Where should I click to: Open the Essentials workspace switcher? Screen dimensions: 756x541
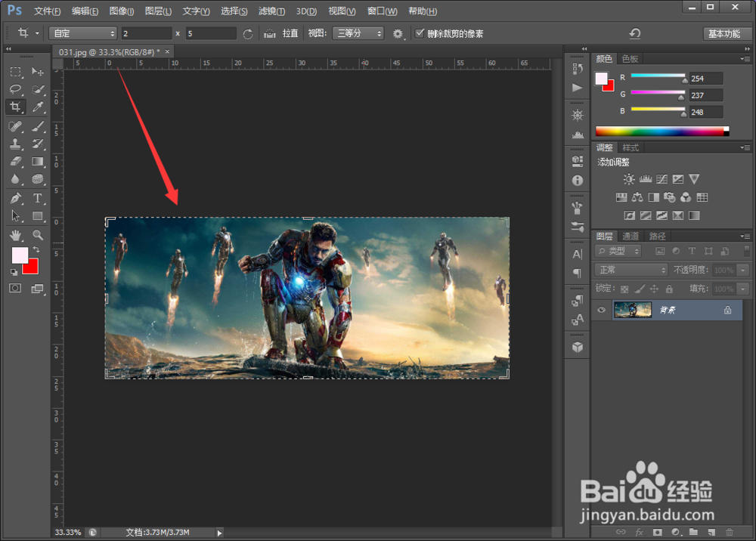(724, 34)
